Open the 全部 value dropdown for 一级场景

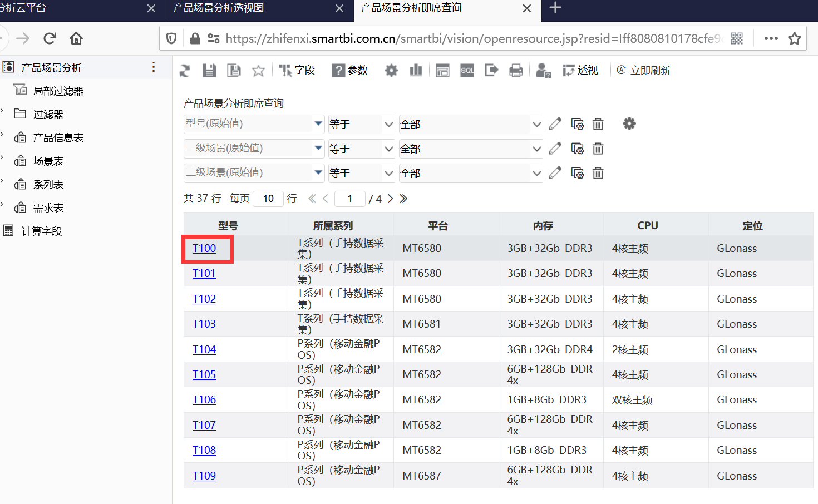[x=471, y=149]
